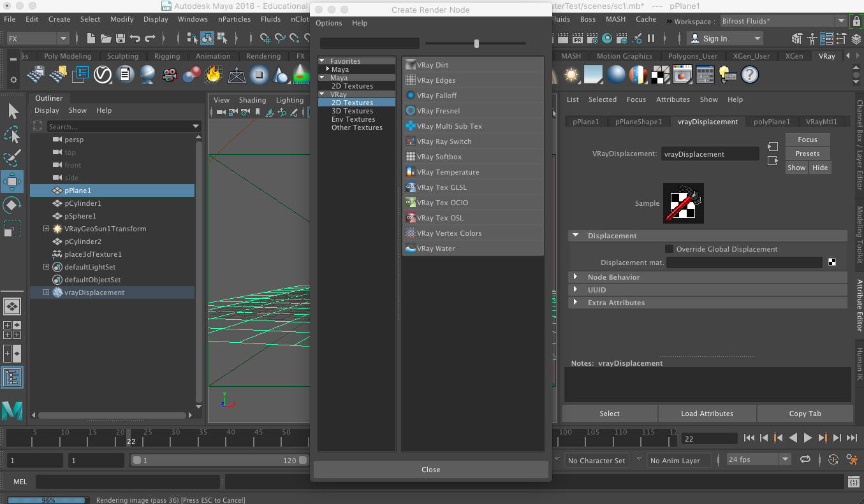Click the render node search field
864x504 pixels.
pyautogui.click(x=369, y=43)
